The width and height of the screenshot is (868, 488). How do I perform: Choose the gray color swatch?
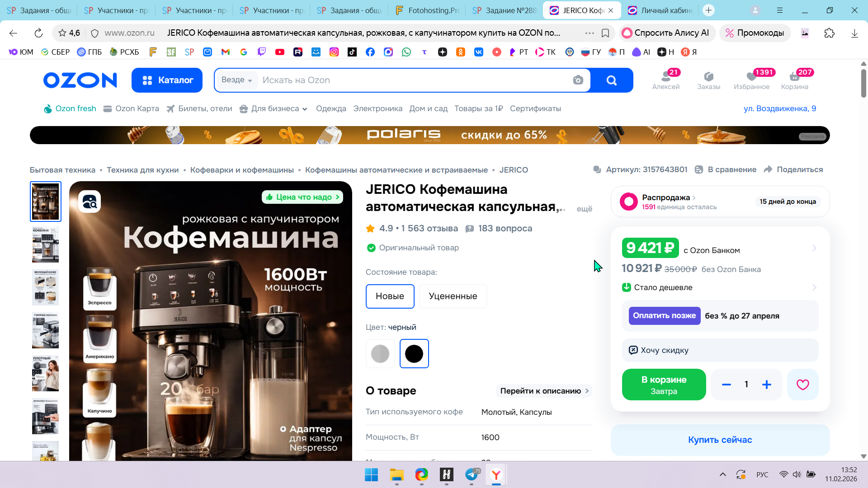point(380,354)
